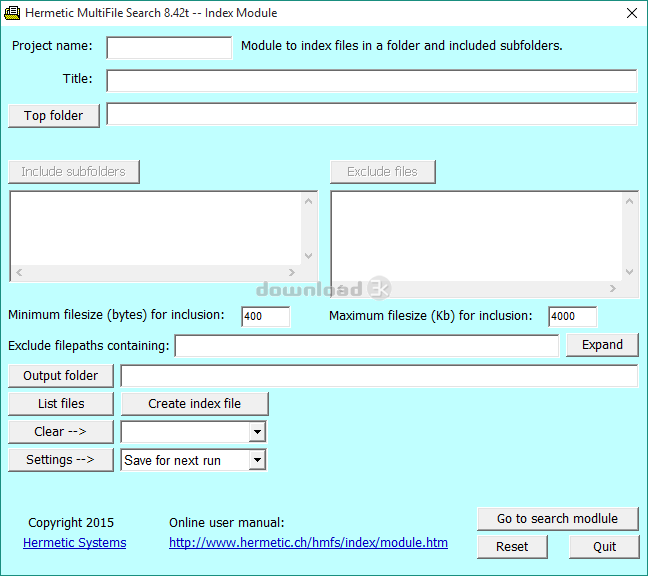Viewport: 648px width, 576px height.
Task: Click the Clear --> button
Action: (61, 432)
